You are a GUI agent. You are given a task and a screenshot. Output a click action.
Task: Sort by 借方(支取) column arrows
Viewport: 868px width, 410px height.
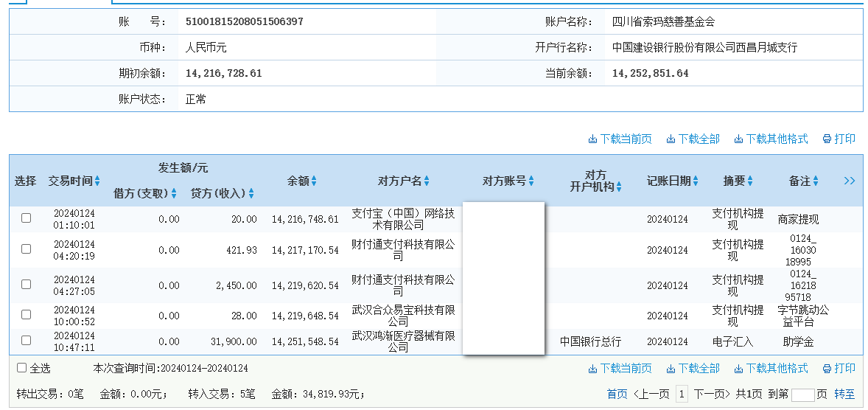coord(174,193)
